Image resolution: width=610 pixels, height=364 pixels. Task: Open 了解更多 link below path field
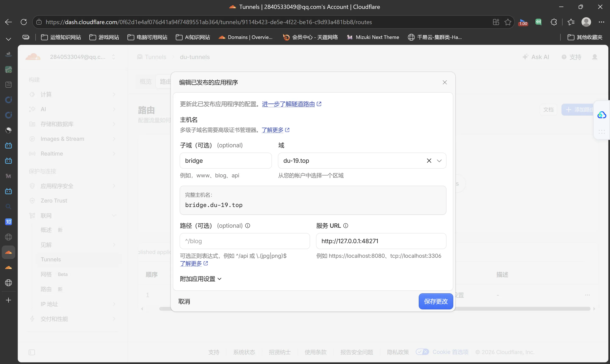pos(194,263)
